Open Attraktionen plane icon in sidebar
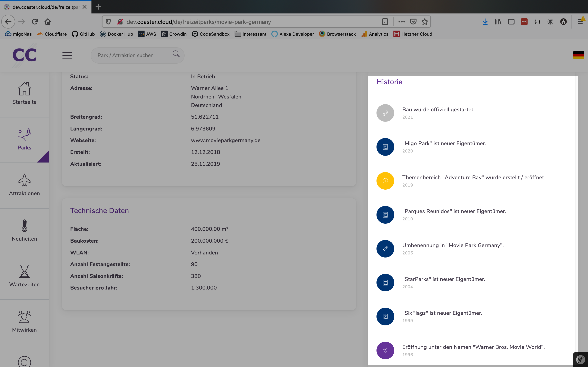This screenshot has width=588, height=367. (x=24, y=180)
